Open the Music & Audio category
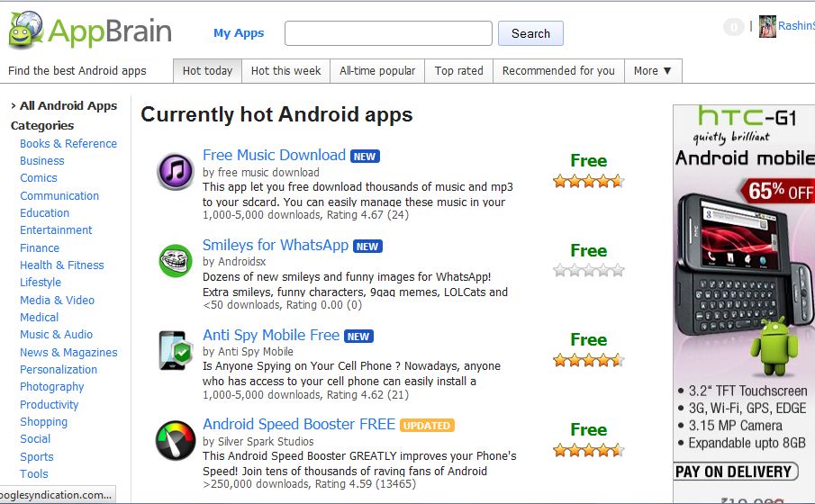Screen dimensions: 815x504 point(56,335)
